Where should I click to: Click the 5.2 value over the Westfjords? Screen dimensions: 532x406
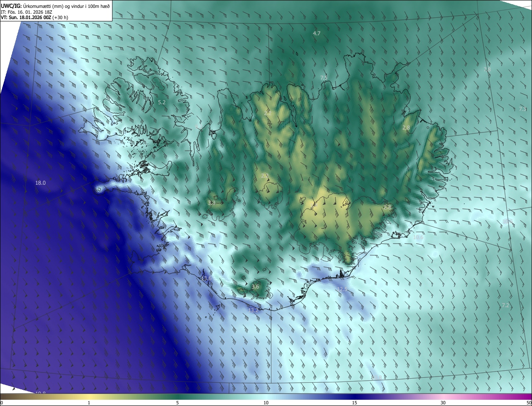coord(162,102)
